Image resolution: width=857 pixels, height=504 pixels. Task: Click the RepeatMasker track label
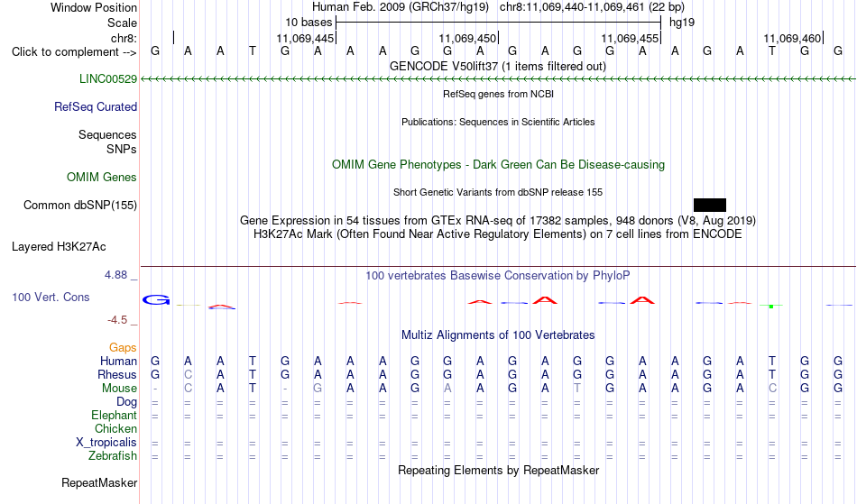(99, 482)
